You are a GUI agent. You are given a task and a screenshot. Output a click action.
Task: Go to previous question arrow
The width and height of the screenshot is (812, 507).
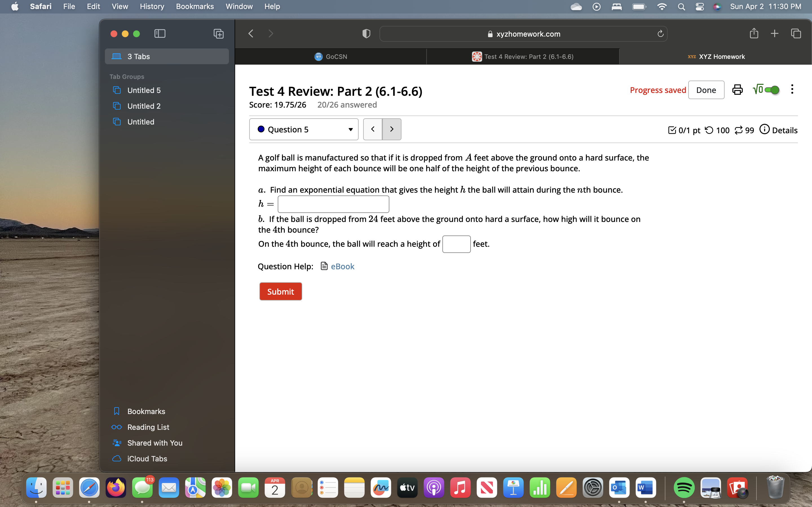(x=373, y=130)
